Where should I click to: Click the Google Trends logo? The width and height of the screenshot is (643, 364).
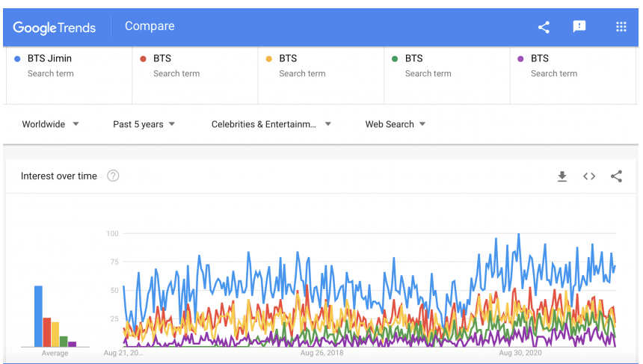pos(54,28)
